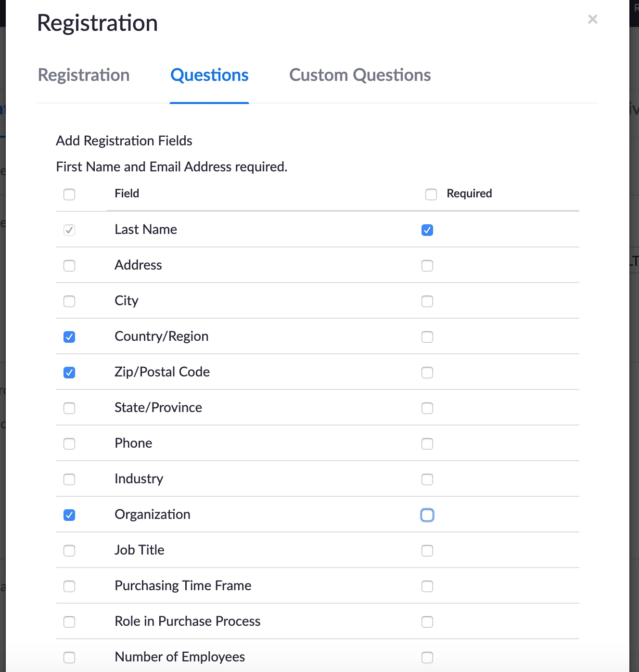The image size is (639, 672).
Task: Toggle the select-all Field checkbox
Action: (x=69, y=194)
